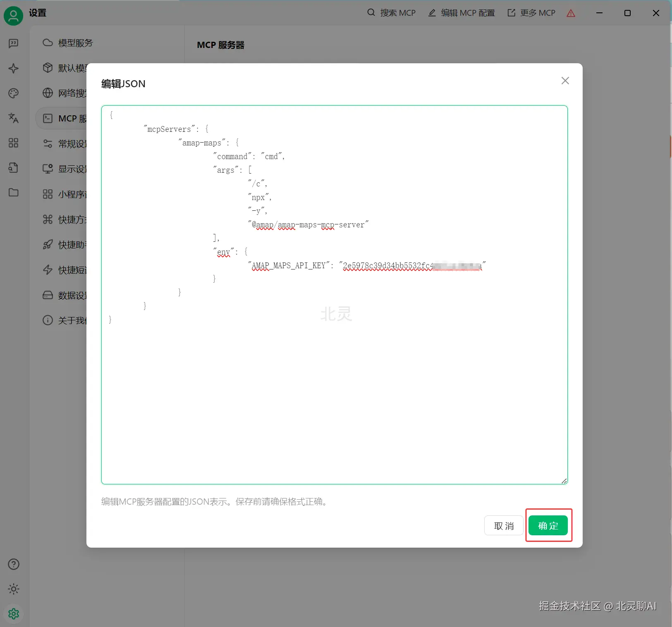
Task: Click the MCP 服务器 page heading
Action: (220, 45)
